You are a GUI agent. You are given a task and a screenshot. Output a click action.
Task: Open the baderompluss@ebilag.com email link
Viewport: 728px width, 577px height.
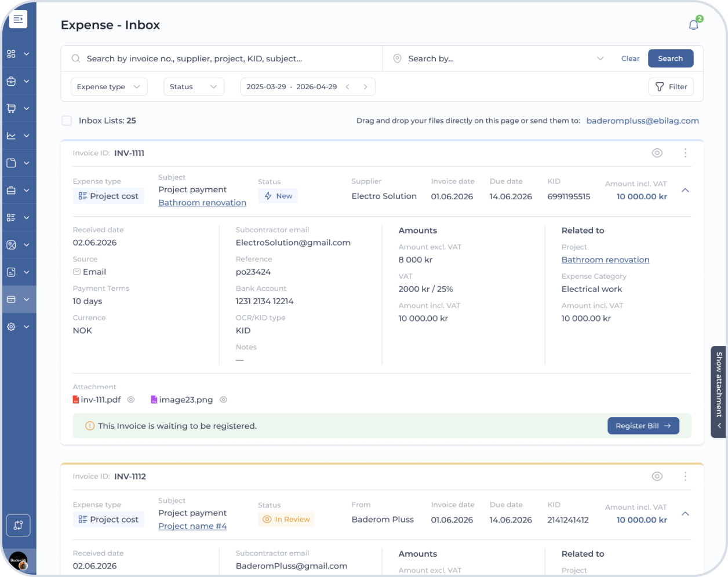[643, 120]
